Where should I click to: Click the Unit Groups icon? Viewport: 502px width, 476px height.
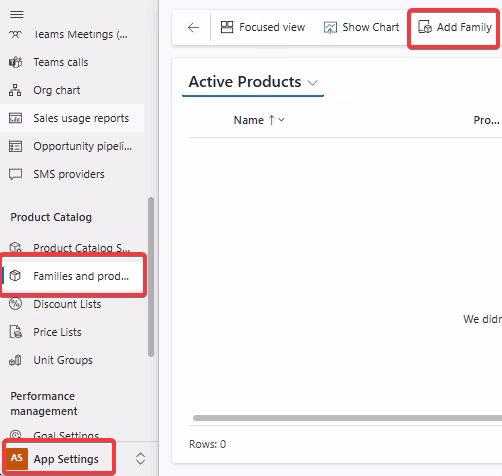(x=15, y=360)
